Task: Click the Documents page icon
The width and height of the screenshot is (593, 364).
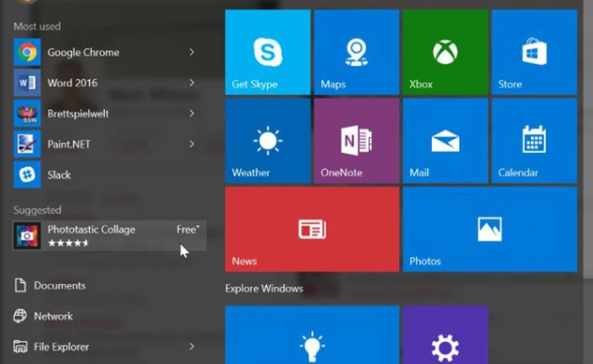Action: (x=20, y=285)
